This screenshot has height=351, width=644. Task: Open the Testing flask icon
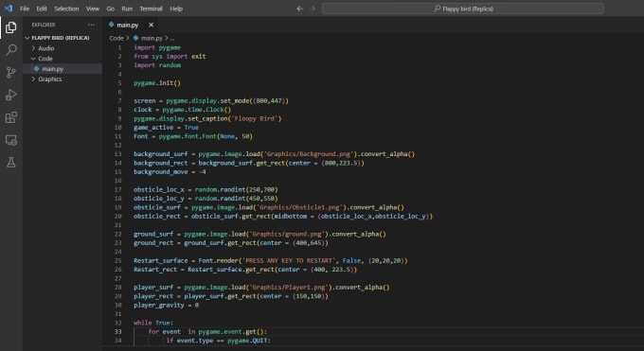[x=11, y=162]
